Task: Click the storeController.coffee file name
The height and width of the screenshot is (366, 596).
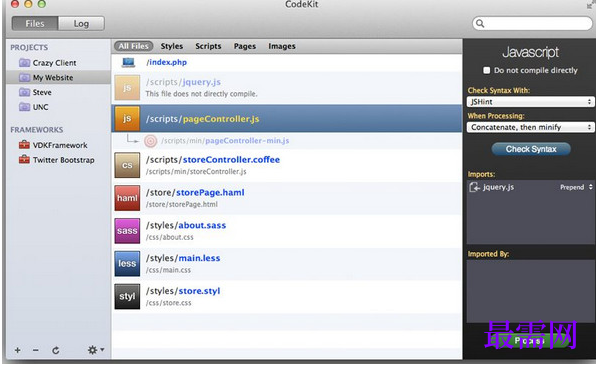Action: (x=231, y=160)
